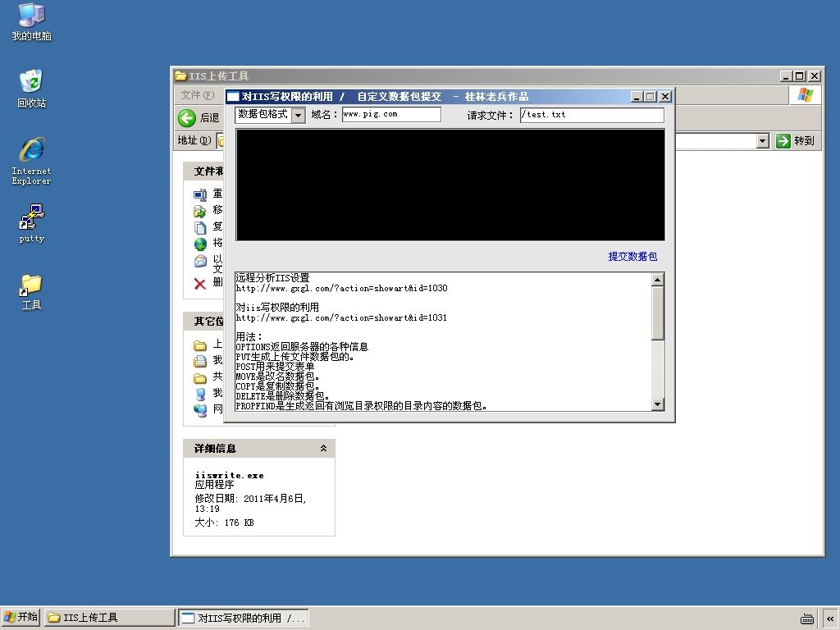Click the 提交数据包 link
Viewport: 840px width, 630px height.
(632, 257)
